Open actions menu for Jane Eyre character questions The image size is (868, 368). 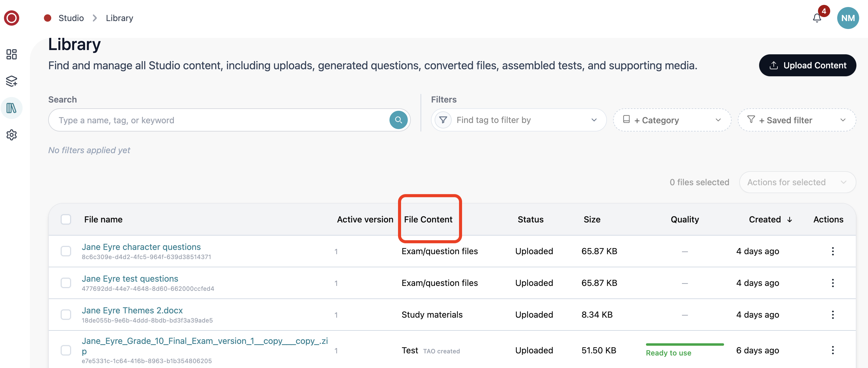833,251
